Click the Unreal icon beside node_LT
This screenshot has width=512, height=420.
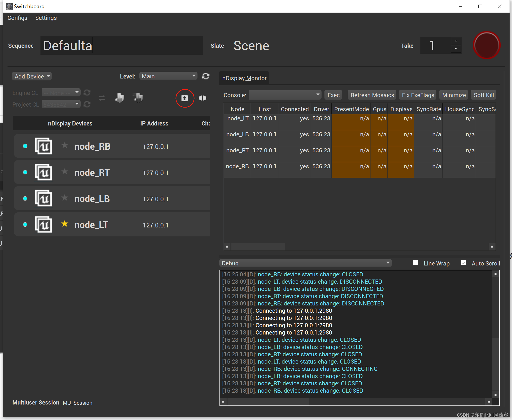click(x=44, y=224)
